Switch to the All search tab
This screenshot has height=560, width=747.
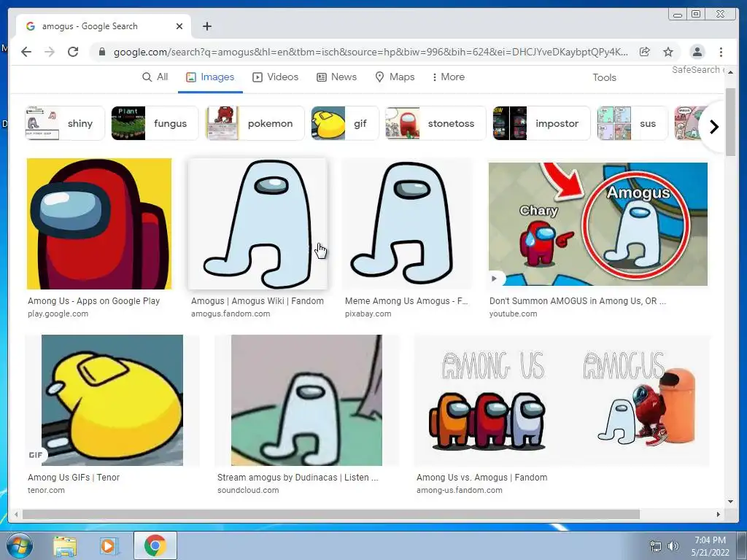point(155,77)
